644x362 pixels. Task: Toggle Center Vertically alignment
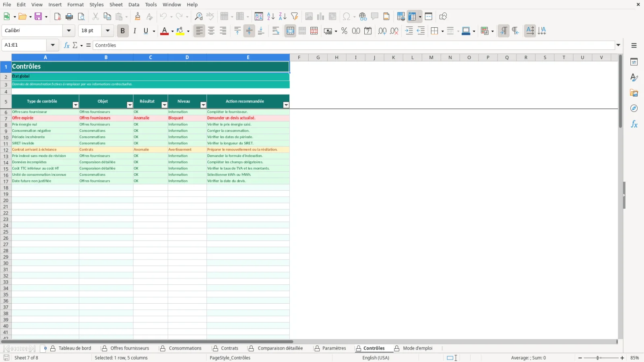pyautogui.click(x=249, y=31)
